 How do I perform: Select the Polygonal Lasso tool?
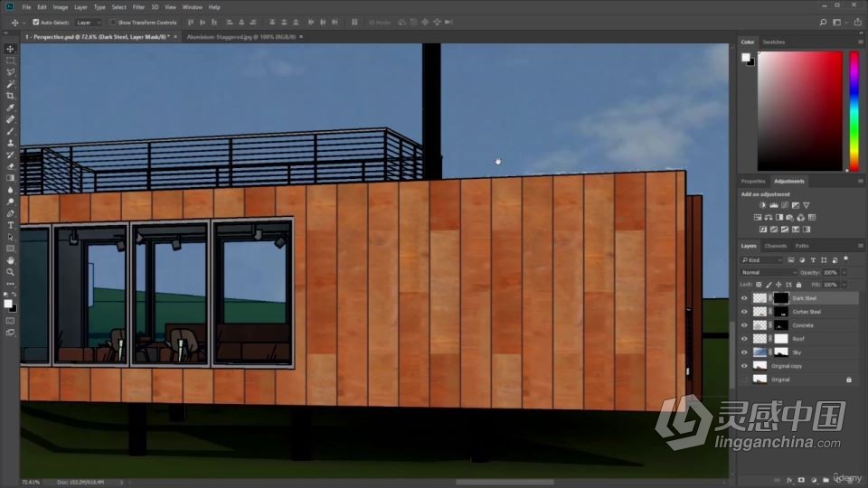point(10,72)
